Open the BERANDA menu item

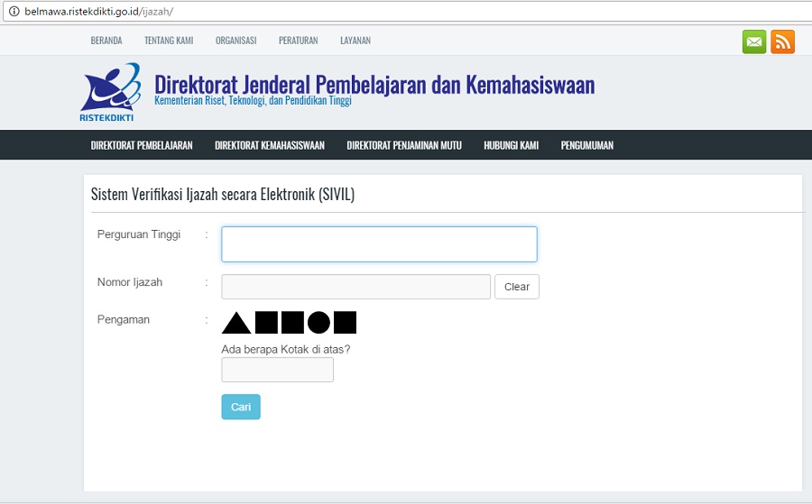click(106, 41)
